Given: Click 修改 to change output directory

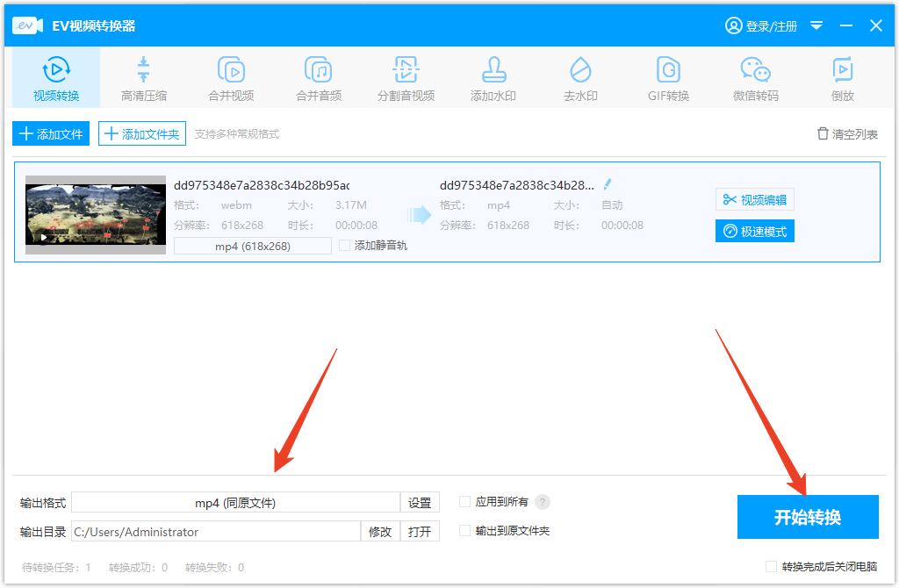Looking at the screenshot, I should (x=380, y=531).
